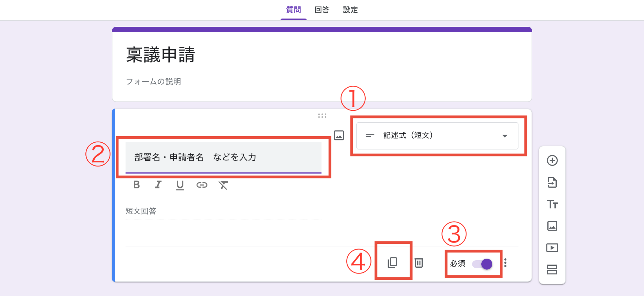Duplicate this question

[x=392, y=263]
